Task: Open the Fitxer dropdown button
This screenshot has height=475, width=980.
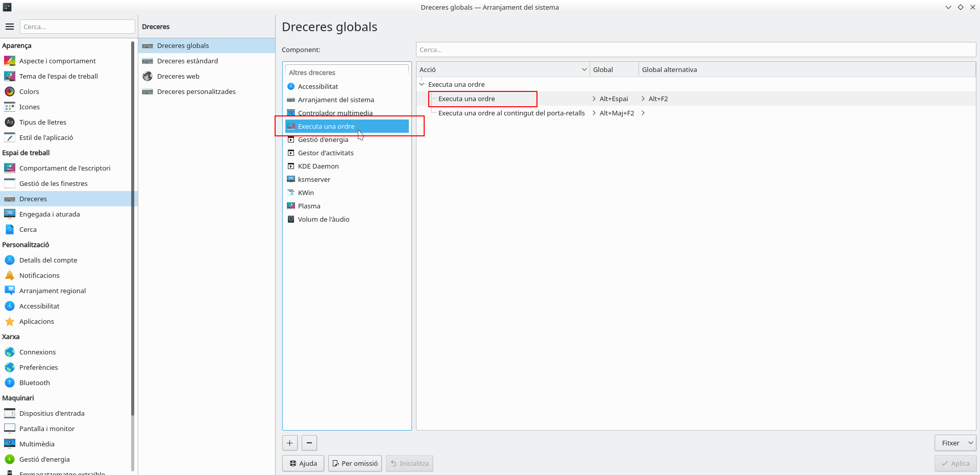Action: point(955,443)
